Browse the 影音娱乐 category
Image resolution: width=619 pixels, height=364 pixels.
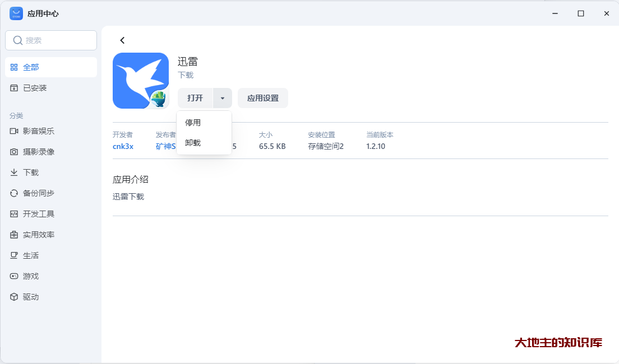pyautogui.click(x=51, y=131)
